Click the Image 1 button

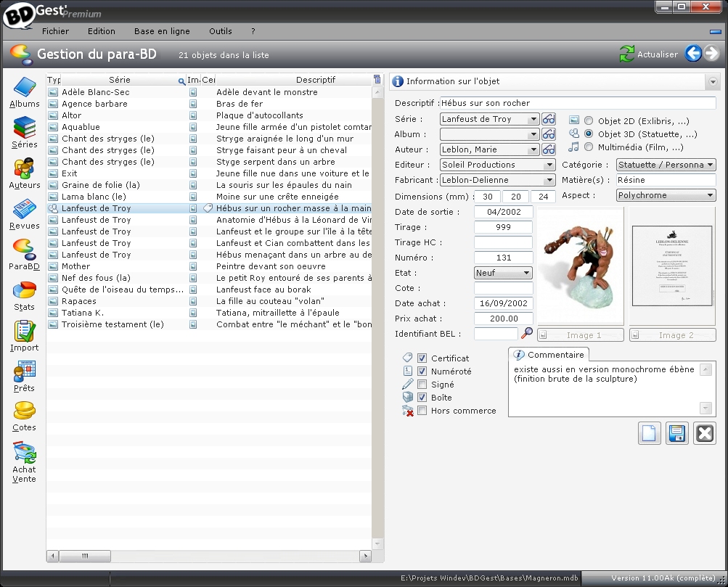point(581,335)
